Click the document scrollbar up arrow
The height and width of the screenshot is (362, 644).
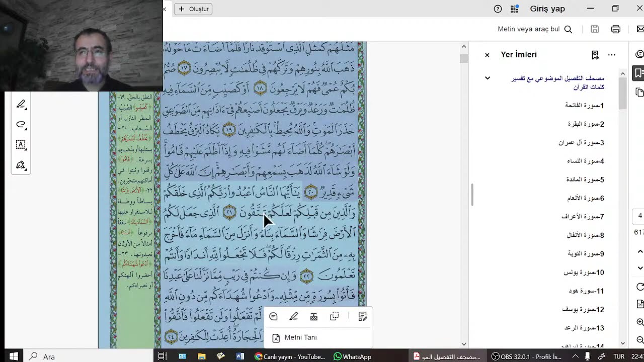point(464,47)
